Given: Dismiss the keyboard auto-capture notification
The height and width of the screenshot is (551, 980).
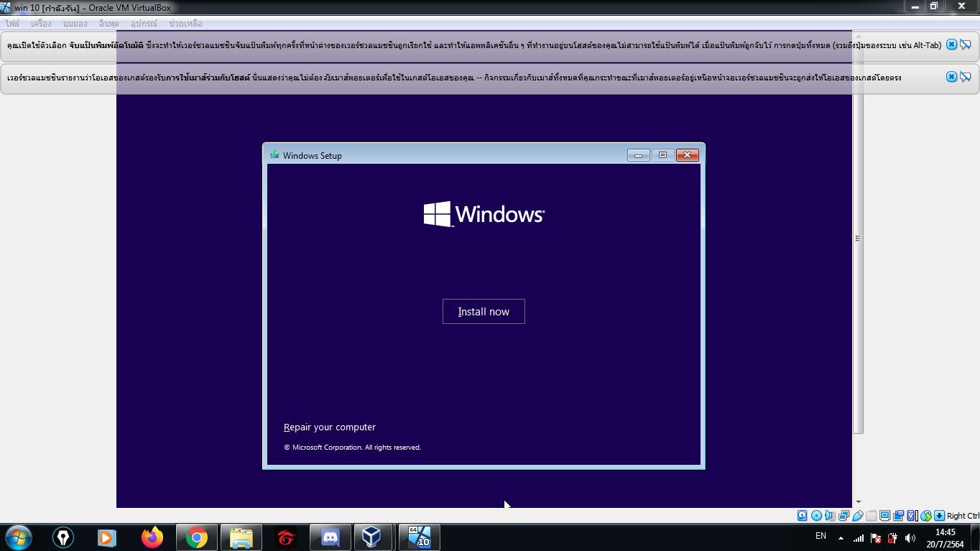Looking at the screenshot, I should [x=951, y=45].
